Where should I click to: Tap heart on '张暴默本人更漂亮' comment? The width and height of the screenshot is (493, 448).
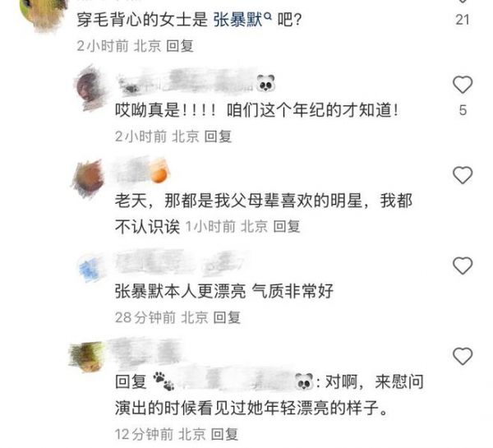[x=463, y=266]
